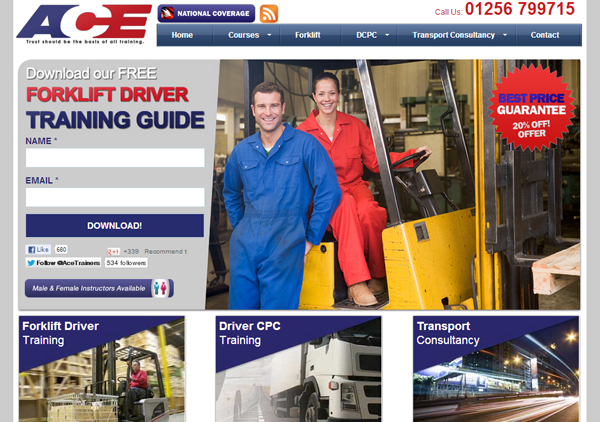Expand the DCPC dropdown menu

coord(372,35)
